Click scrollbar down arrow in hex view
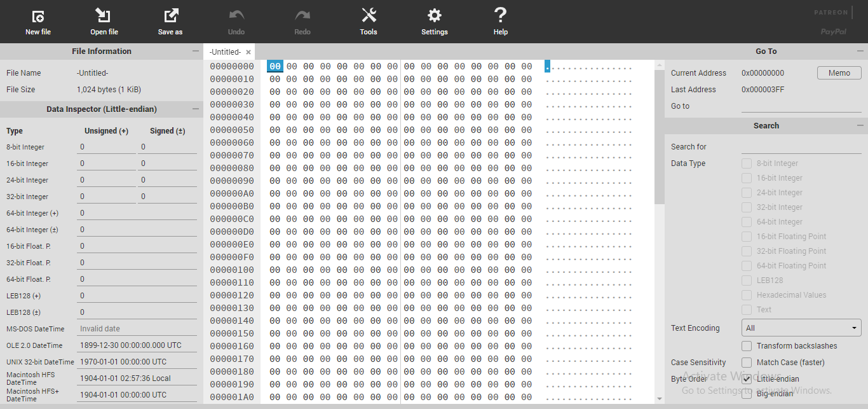This screenshot has height=409, width=868. point(659,399)
